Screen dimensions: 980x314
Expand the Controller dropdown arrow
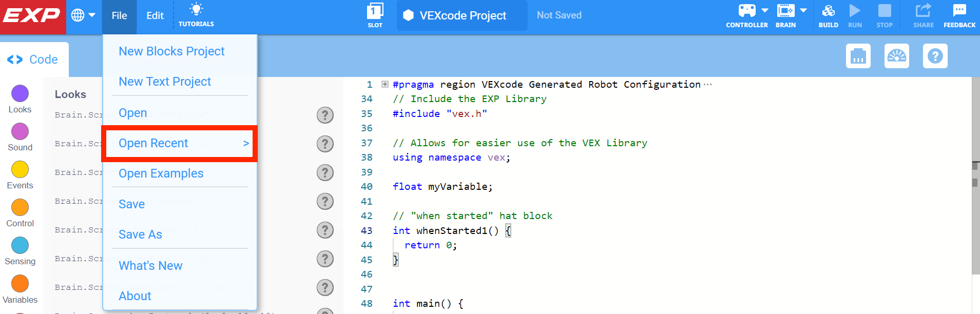click(765, 10)
